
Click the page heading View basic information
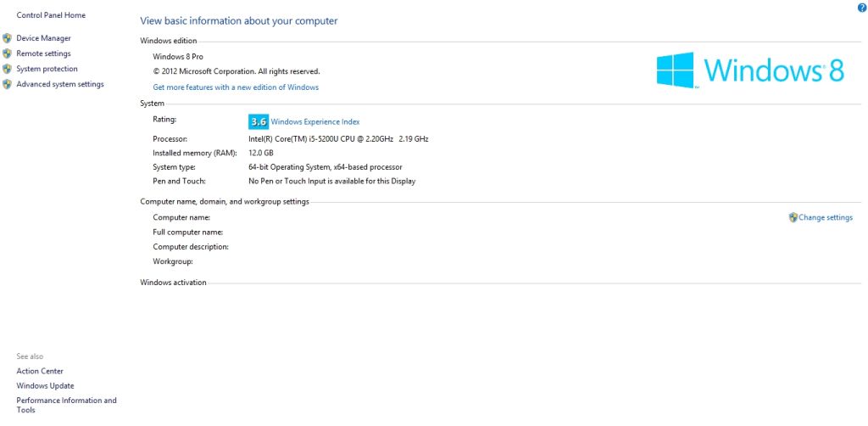pyautogui.click(x=238, y=21)
